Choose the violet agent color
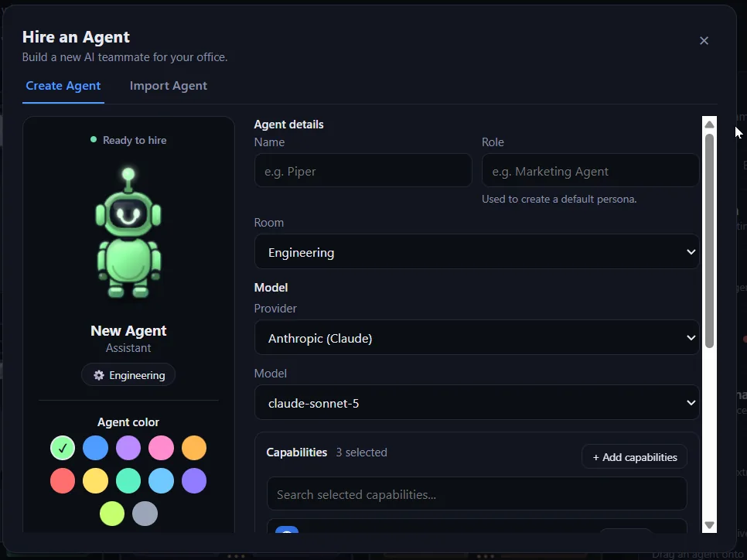 click(194, 480)
